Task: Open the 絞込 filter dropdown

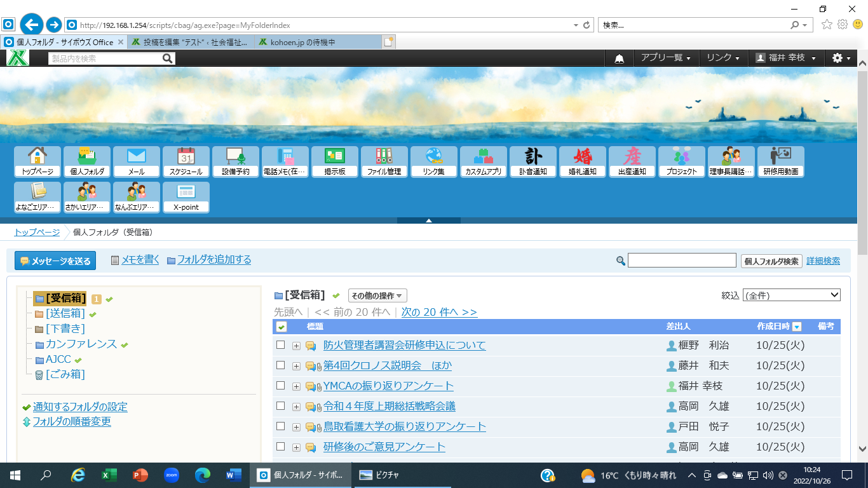Action: point(790,295)
